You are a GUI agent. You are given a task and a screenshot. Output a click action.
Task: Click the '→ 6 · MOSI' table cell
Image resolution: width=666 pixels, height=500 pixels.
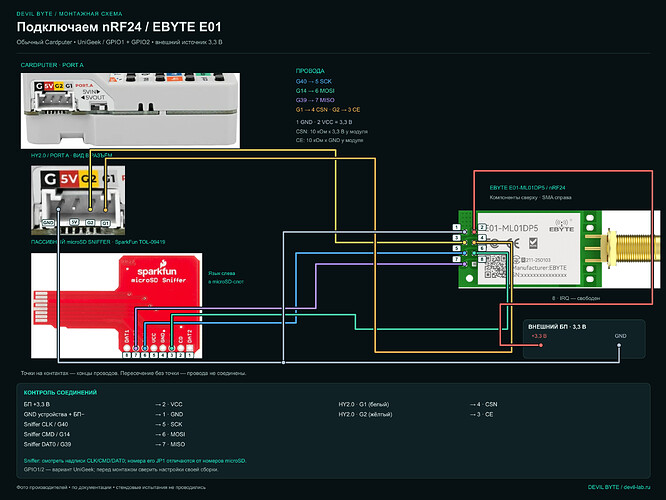170,434
